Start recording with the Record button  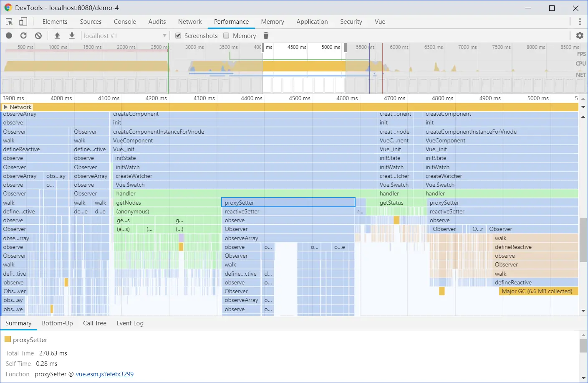(x=9, y=36)
